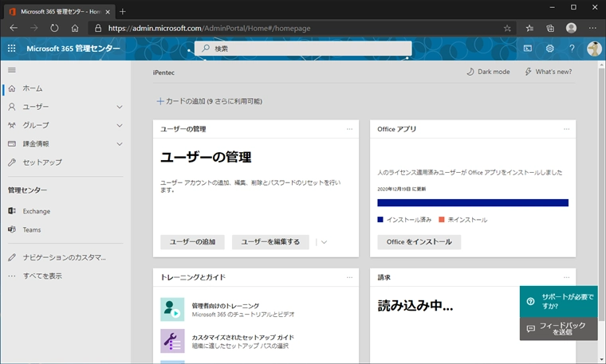The image size is (606, 364).
Task: Click the blue インストール済み legend swatch
Action: coord(380,220)
